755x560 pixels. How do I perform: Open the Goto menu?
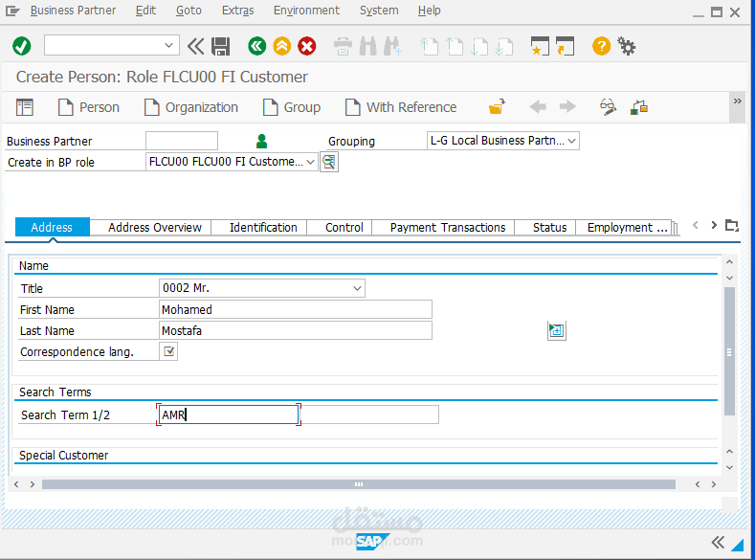[x=189, y=11]
